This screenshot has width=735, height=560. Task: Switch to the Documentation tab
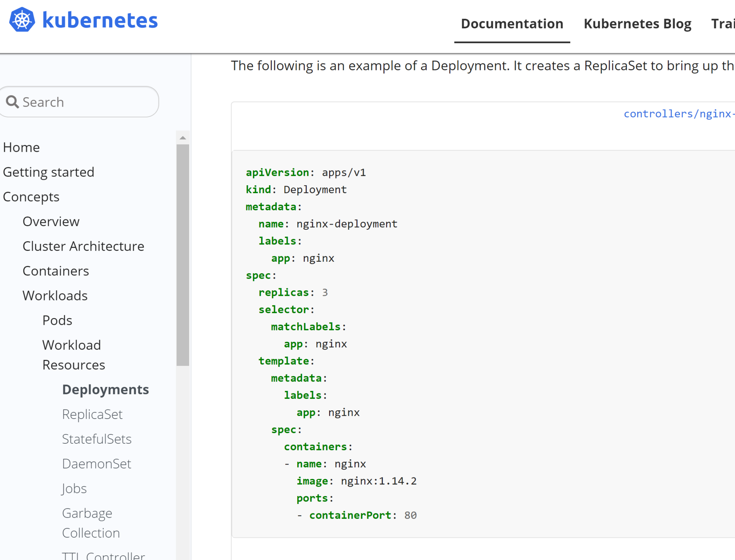[x=512, y=24]
